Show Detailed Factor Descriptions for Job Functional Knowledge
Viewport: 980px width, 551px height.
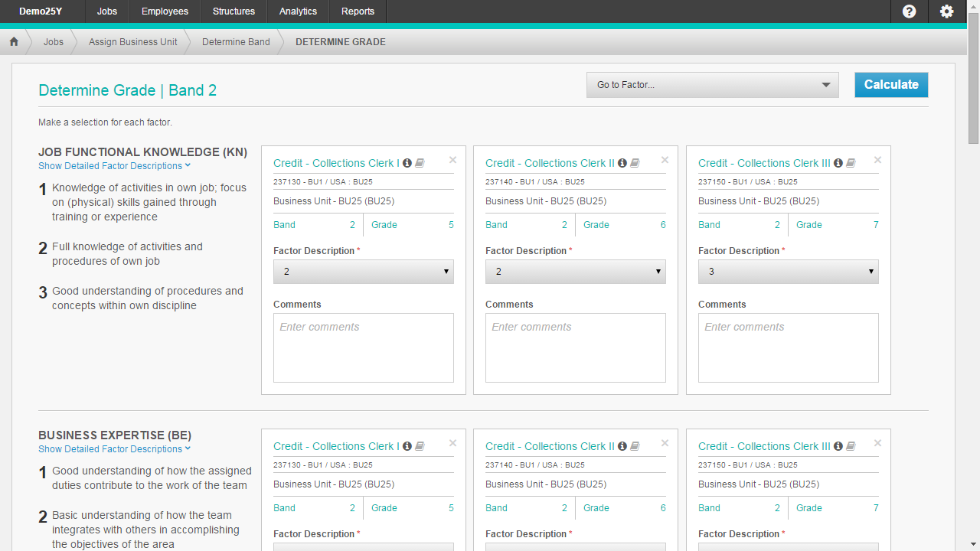click(x=114, y=166)
